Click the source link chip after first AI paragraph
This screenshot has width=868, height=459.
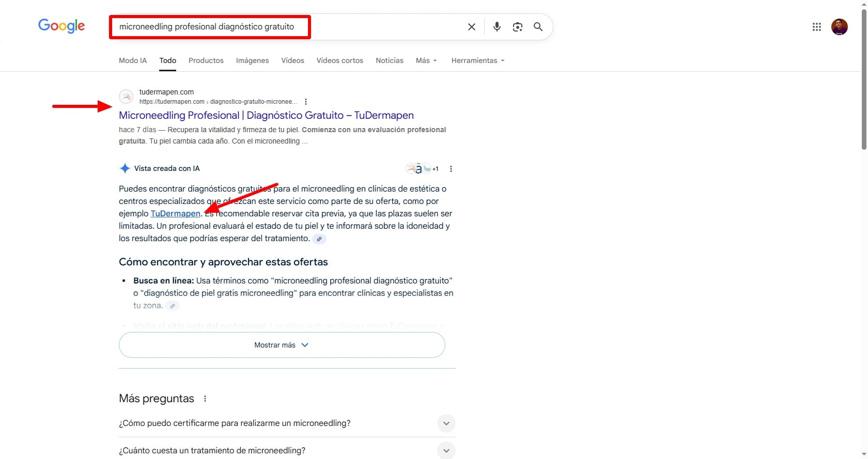[319, 239]
